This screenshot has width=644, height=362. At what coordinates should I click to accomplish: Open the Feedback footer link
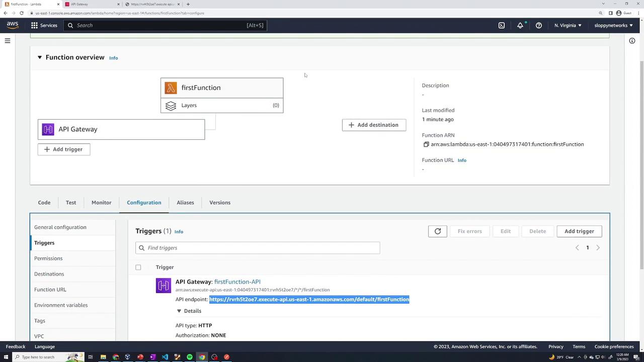16,346
